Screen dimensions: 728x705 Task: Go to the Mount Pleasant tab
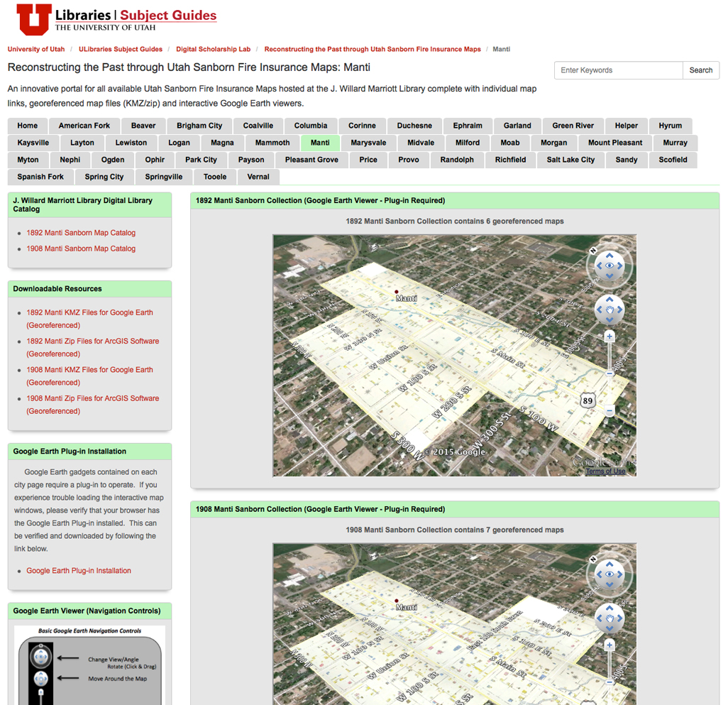[615, 143]
